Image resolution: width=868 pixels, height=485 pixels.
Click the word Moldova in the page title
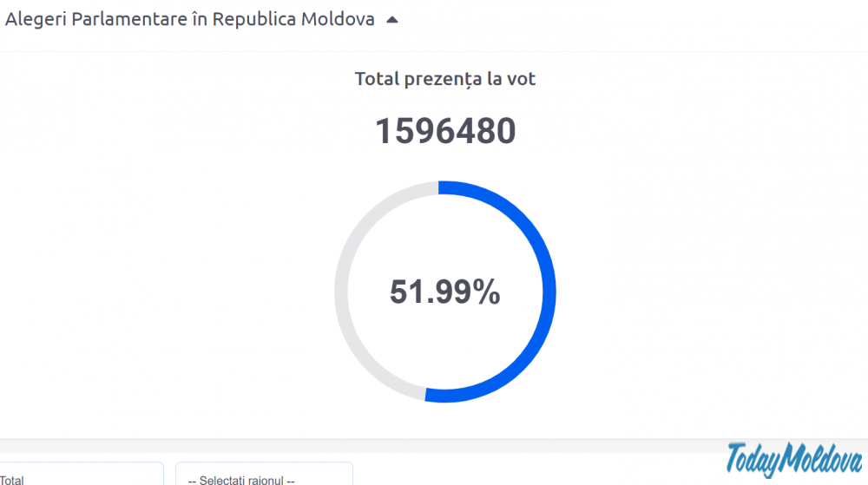tap(338, 20)
